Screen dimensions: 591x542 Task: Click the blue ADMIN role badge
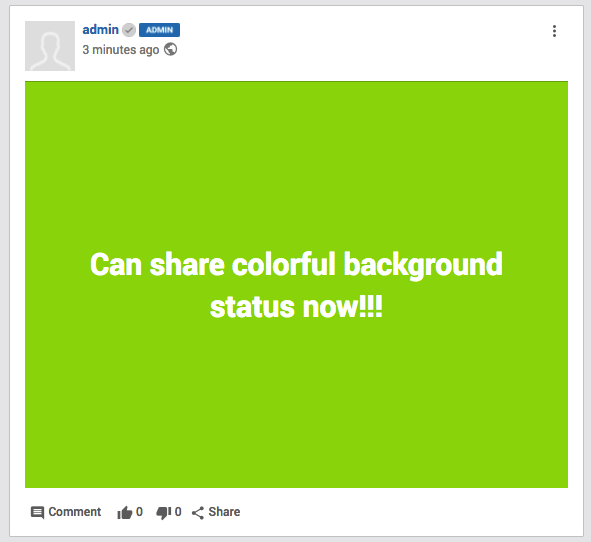point(159,30)
